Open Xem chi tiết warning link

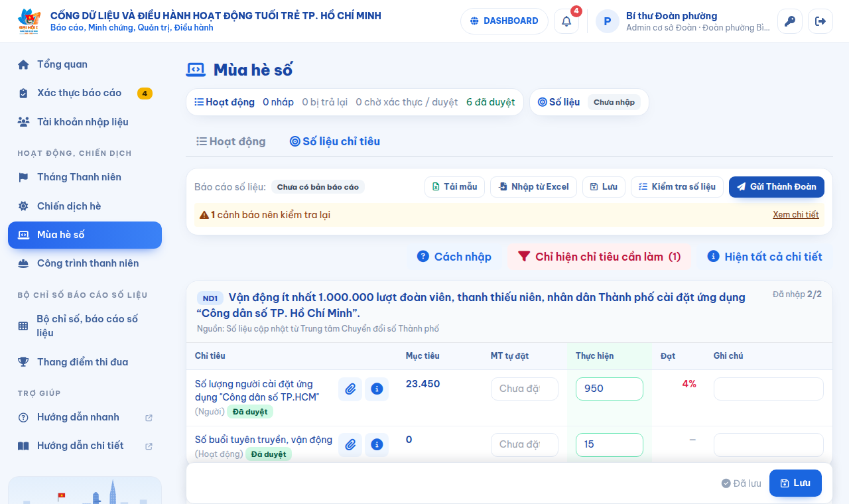(x=796, y=215)
